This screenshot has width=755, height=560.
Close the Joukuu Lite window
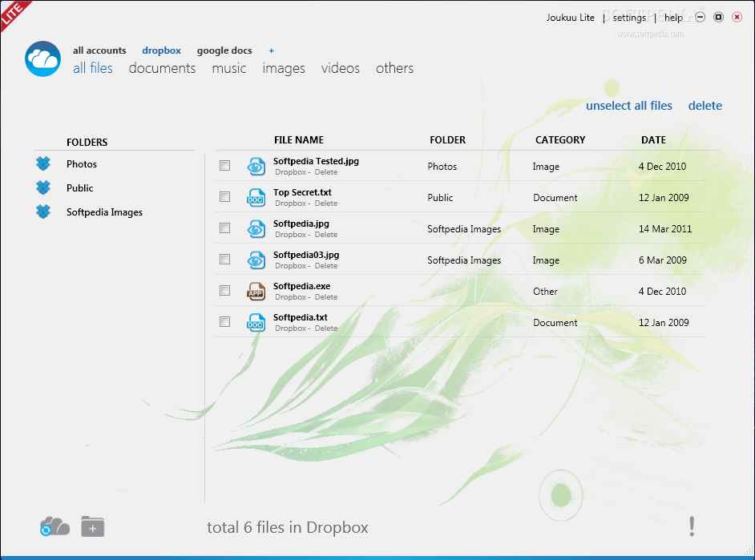click(x=737, y=18)
